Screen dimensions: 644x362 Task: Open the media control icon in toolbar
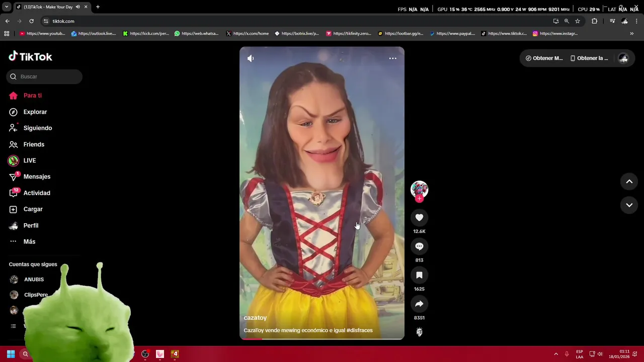[x=612, y=21]
